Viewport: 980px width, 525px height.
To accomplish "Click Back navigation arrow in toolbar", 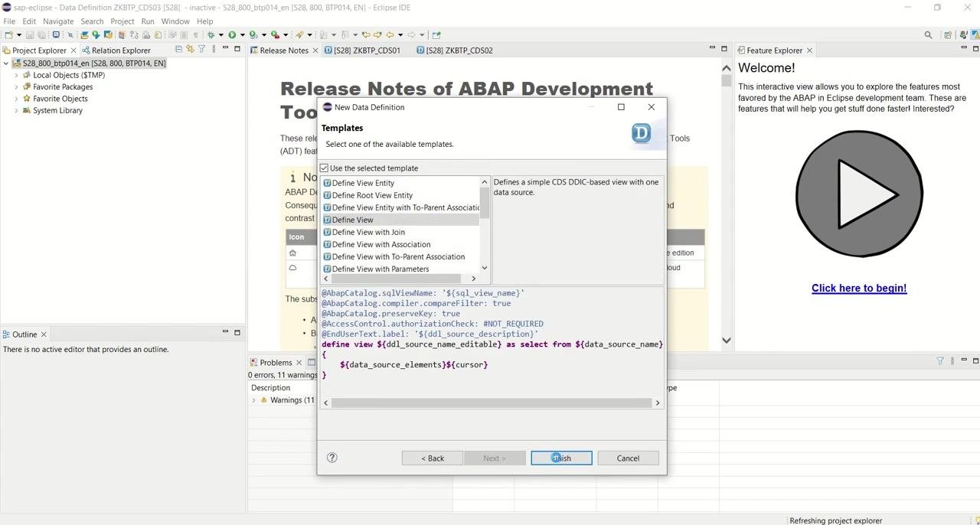I will 390,34.
